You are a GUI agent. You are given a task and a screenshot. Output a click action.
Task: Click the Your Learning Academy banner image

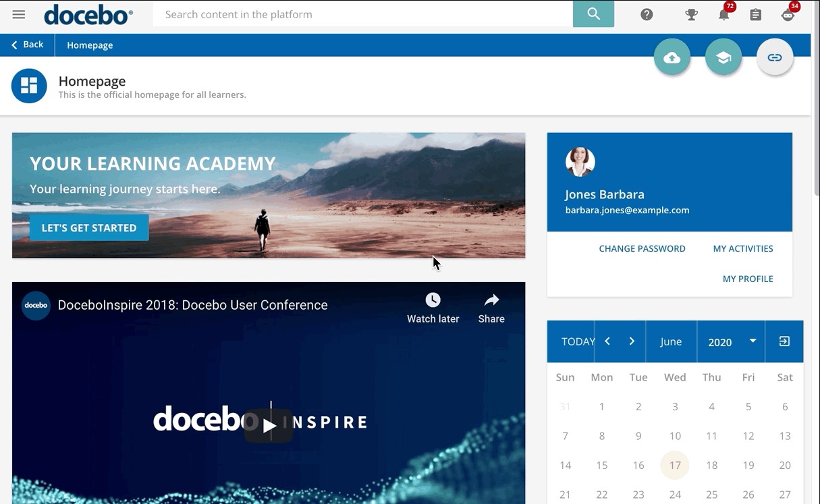(x=269, y=196)
